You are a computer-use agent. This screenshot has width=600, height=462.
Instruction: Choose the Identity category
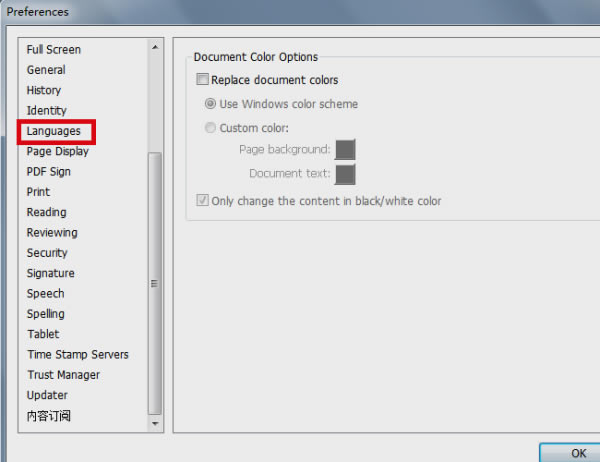pos(46,110)
